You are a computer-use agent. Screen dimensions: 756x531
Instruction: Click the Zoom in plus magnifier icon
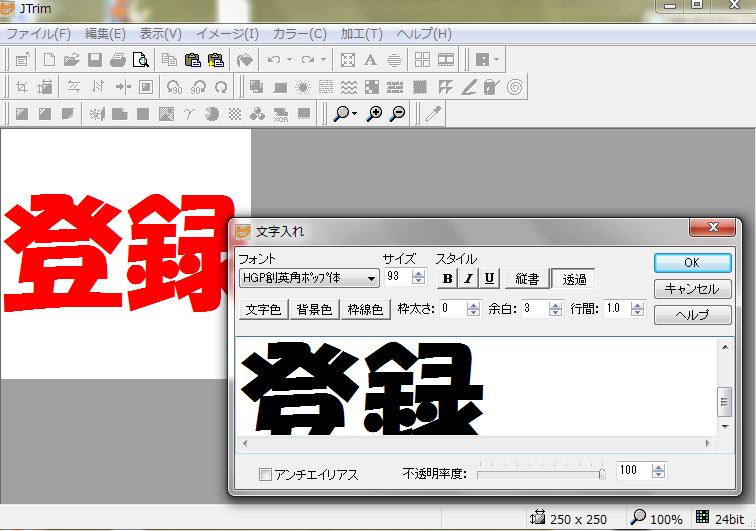pos(374,114)
